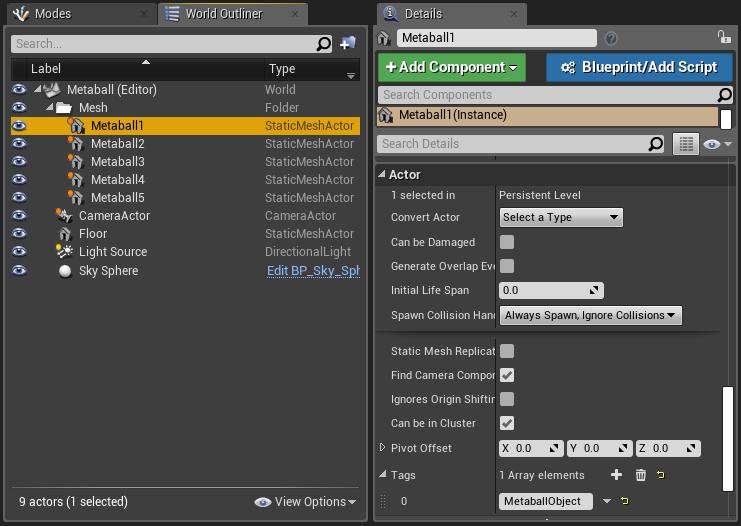Screen dimensions: 741x526
Task: Open the Edit BP_Sky_Sphere link
Action: pos(313,271)
